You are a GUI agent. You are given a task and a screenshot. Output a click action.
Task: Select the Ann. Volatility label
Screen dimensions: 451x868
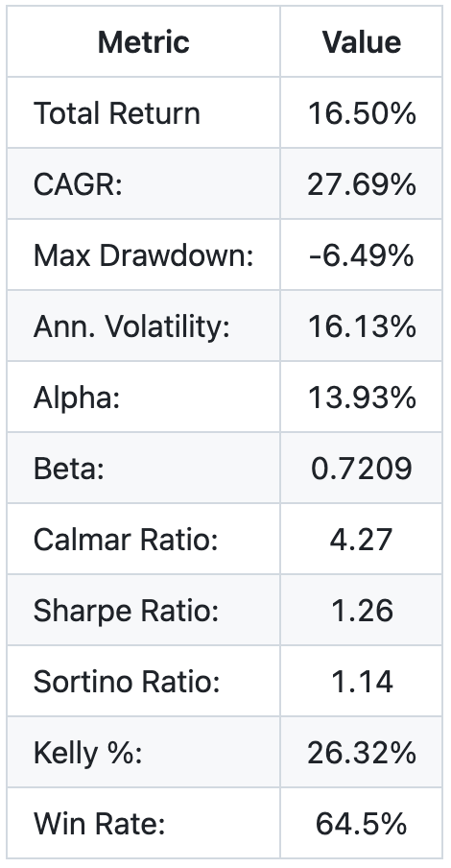click(131, 326)
